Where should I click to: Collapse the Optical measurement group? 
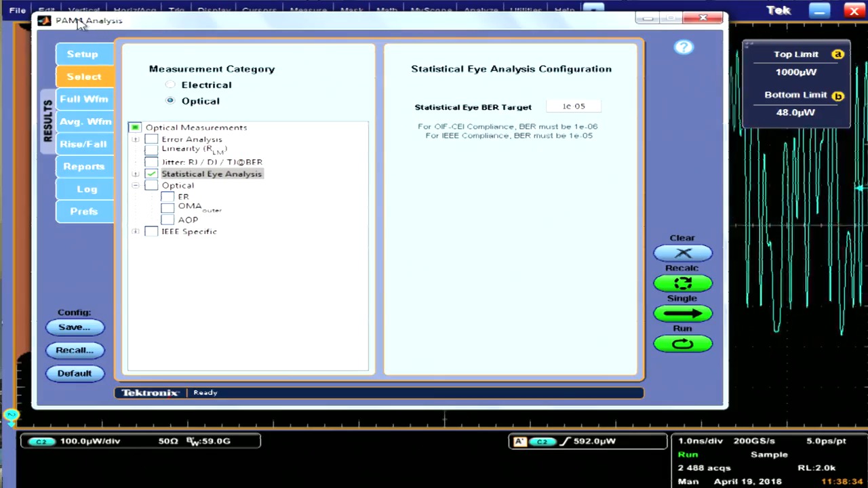tap(135, 185)
